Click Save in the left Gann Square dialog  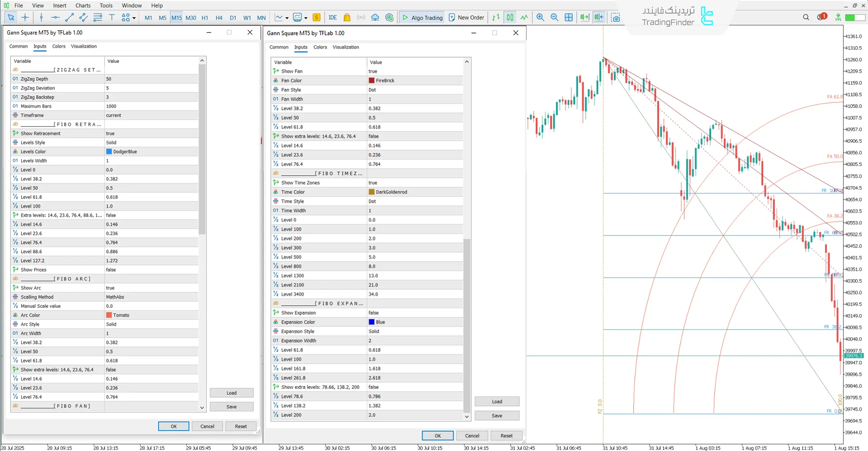pyautogui.click(x=232, y=406)
